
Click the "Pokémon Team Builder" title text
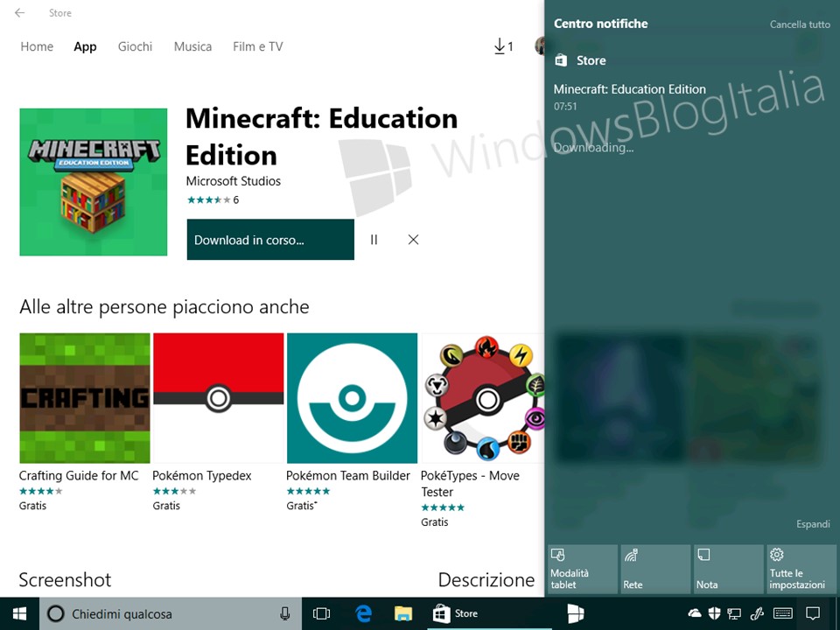[x=348, y=476]
